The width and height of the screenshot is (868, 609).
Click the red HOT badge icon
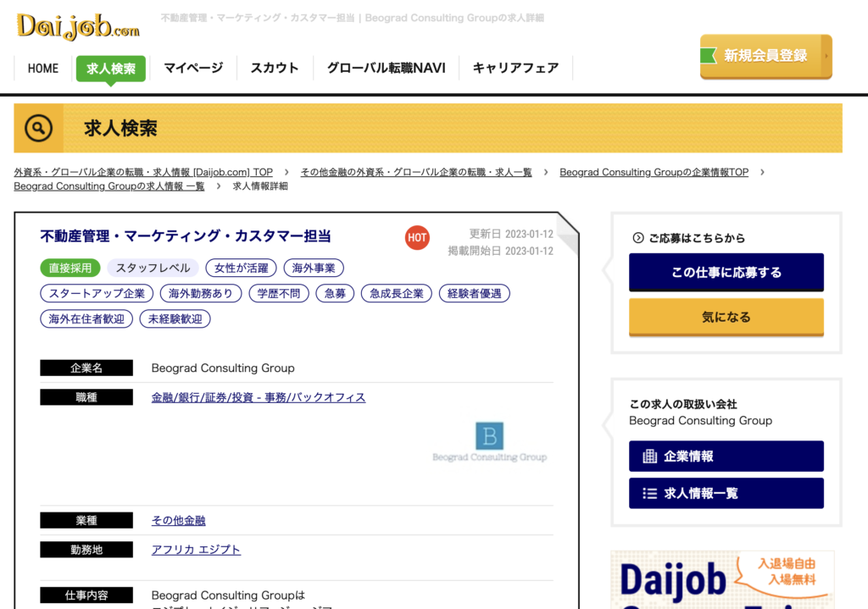click(x=417, y=238)
